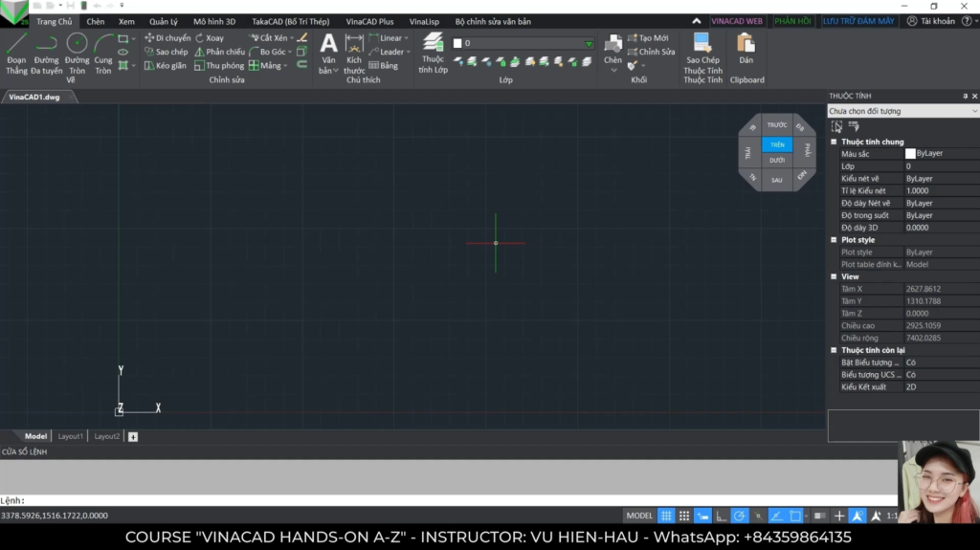Open the Chưa chọn đối tượng dropdown
Viewport: 980px width, 550px height.
pos(903,111)
